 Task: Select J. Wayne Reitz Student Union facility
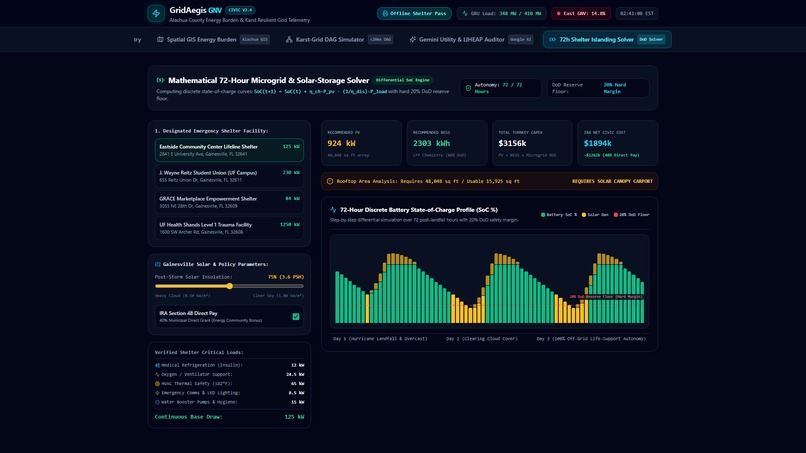[x=229, y=176]
